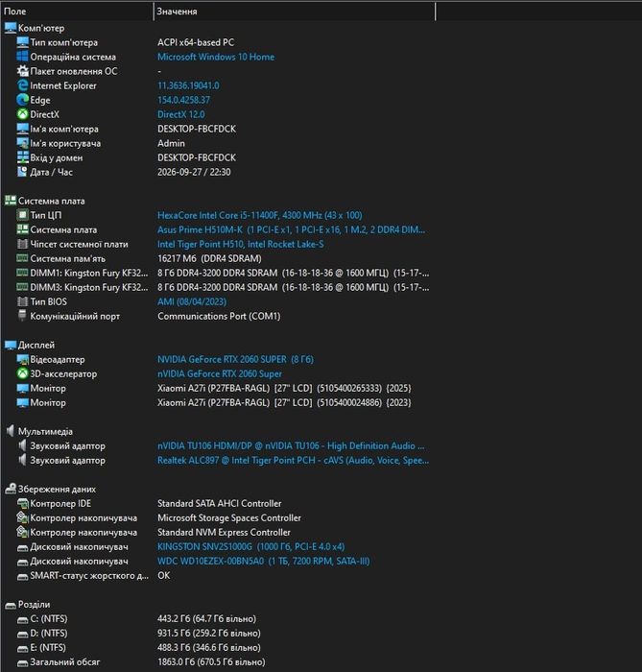Select the DIMM1 Kingston Fury memory icon

(x=22, y=273)
